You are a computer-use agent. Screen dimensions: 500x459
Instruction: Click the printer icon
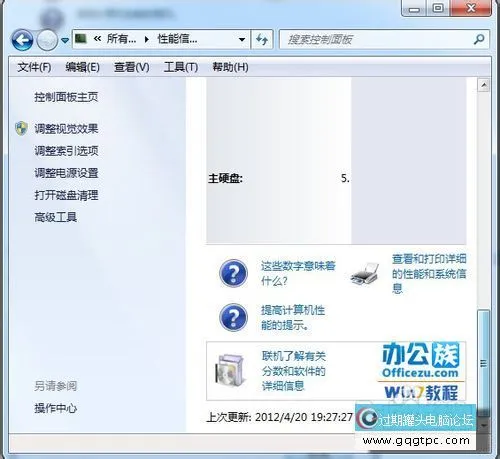point(365,273)
